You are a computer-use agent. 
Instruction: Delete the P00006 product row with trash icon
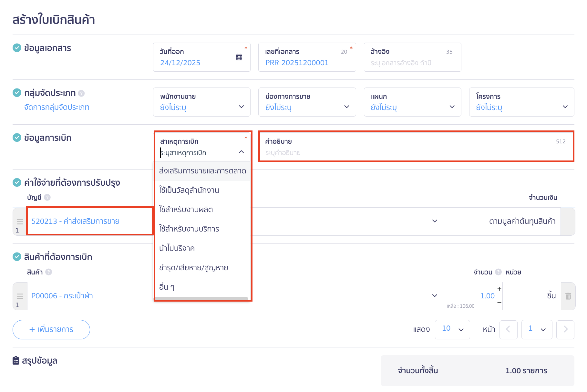(568, 296)
